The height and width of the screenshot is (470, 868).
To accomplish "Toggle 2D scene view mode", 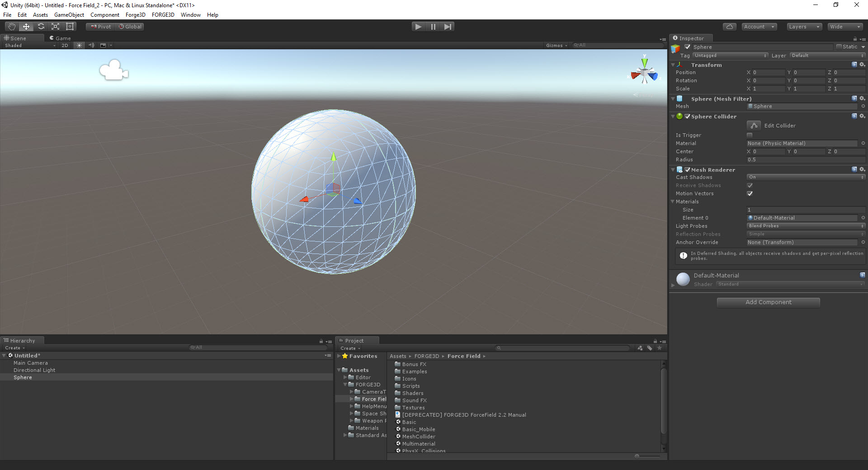I will click(x=65, y=45).
